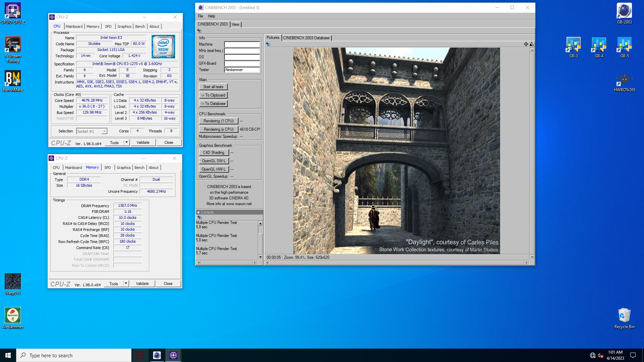Click console scrollbar down arrow
Image resolution: width=644 pixels, height=362 pixels.
coord(260,257)
